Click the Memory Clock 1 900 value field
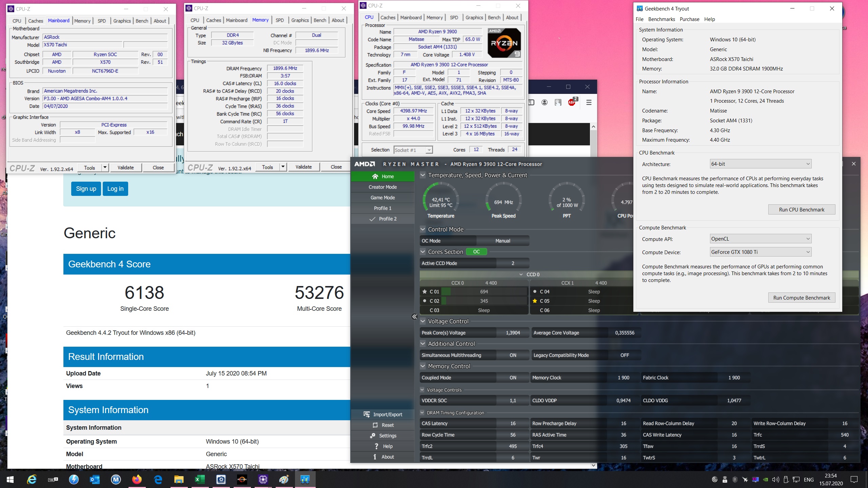This screenshot has width=868, height=488. (623, 378)
